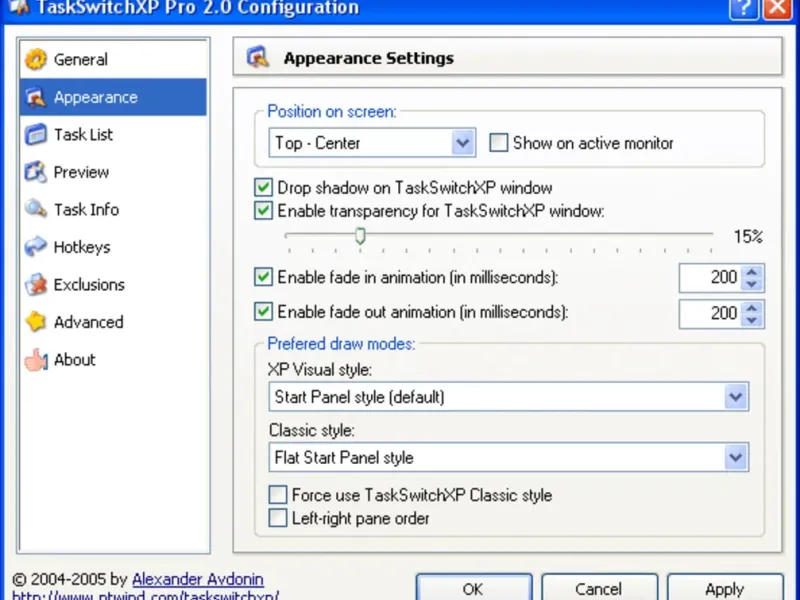This screenshot has height=600, width=800.
Task: Decrease fade in milliseconds with down arrow
Action: tap(752, 284)
